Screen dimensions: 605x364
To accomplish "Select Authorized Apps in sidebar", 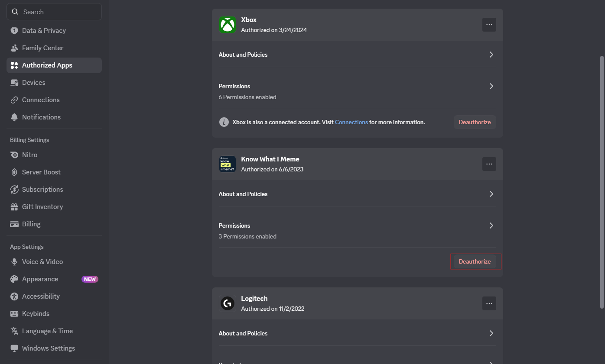I will [x=54, y=65].
